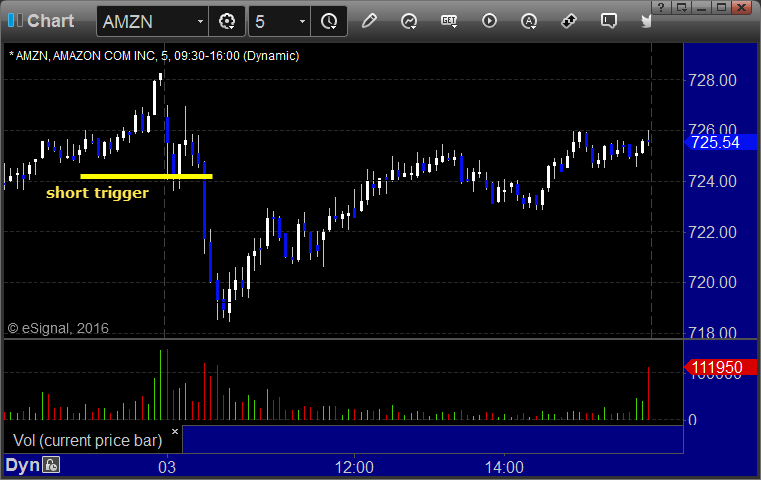Select the pencil drawing tools icon

[369, 21]
